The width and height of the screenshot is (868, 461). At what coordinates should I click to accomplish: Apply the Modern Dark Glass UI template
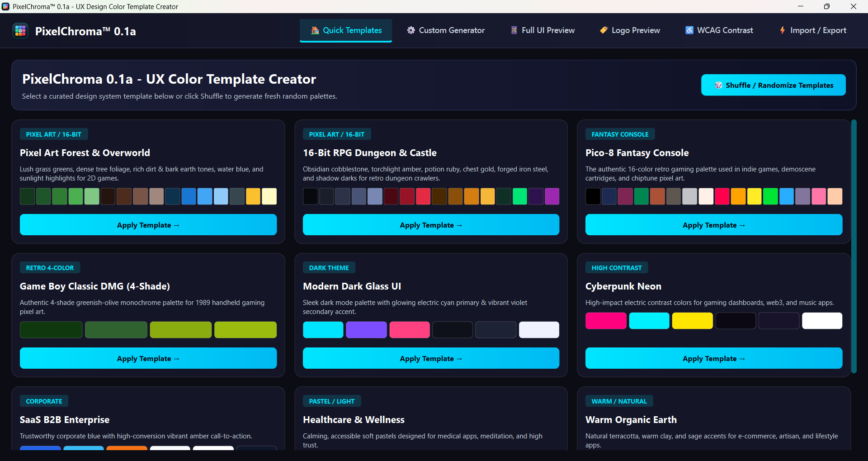point(431,358)
